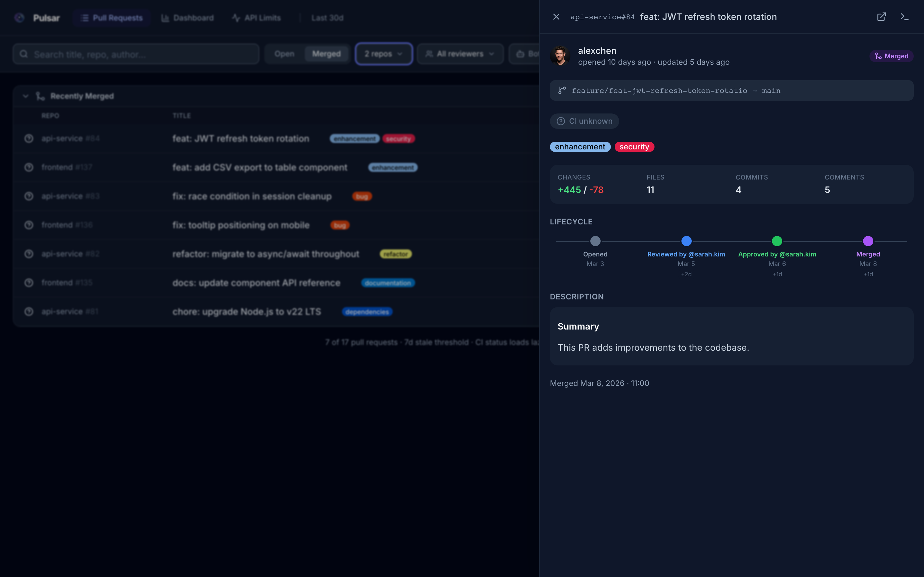
Task: Click the terminal icon in the panel header
Action: point(905,16)
